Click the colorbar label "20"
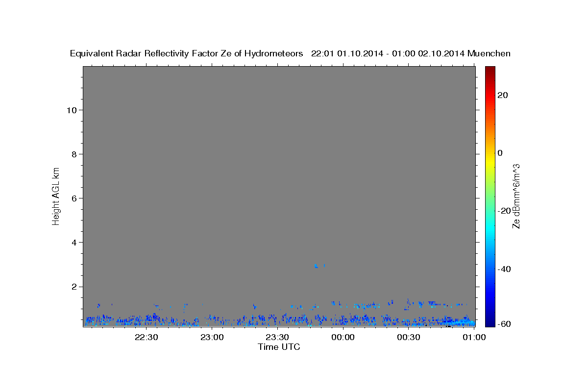Screen dimensions: 588x392 (502, 95)
